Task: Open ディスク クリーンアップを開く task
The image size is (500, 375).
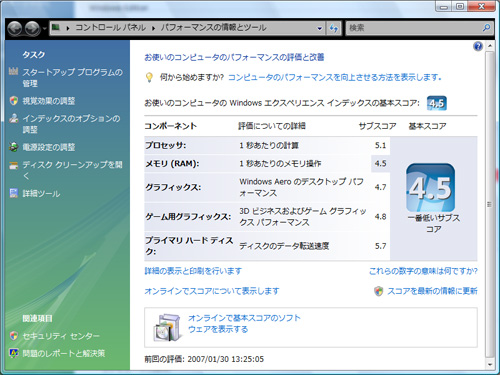Action: pyautogui.click(x=72, y=170)
